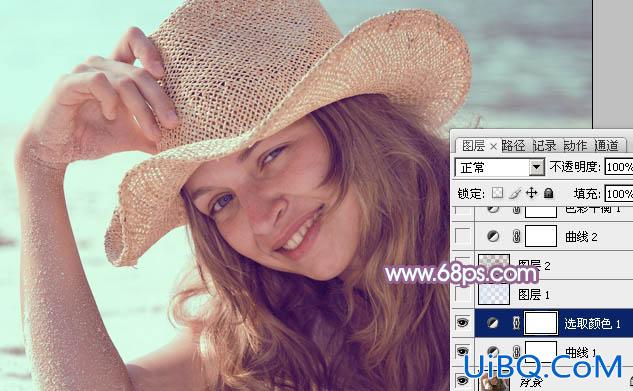Image resolution: width=633 pixels, height=391 pixels.
Task: Click mask link icon of 曲线 1 layer
Action: (x=516, y=351)
